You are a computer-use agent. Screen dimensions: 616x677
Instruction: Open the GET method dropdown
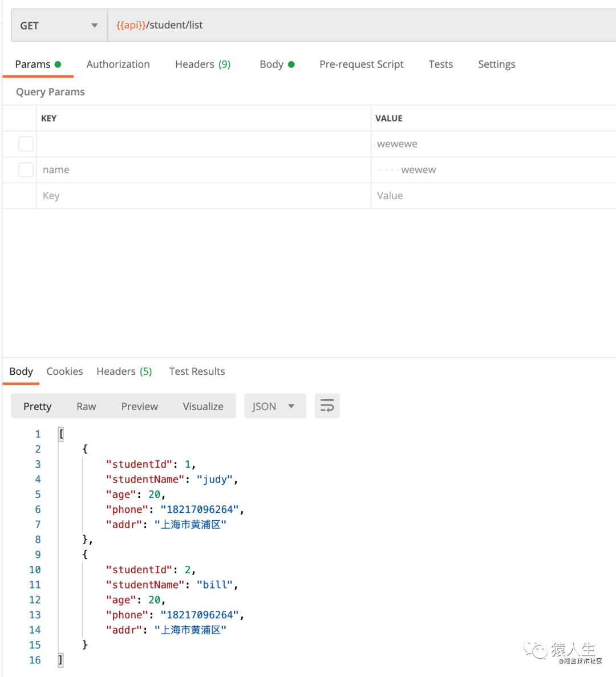[59, 26]
